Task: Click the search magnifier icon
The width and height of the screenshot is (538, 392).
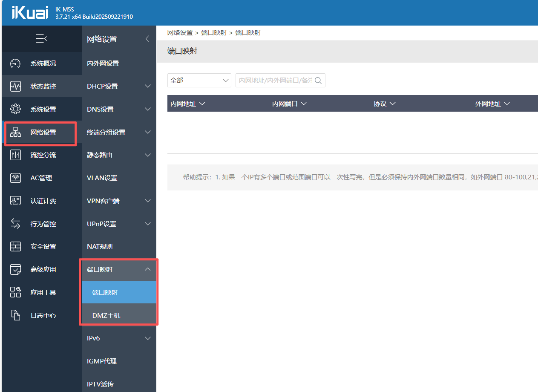Action: pos(318,81)
